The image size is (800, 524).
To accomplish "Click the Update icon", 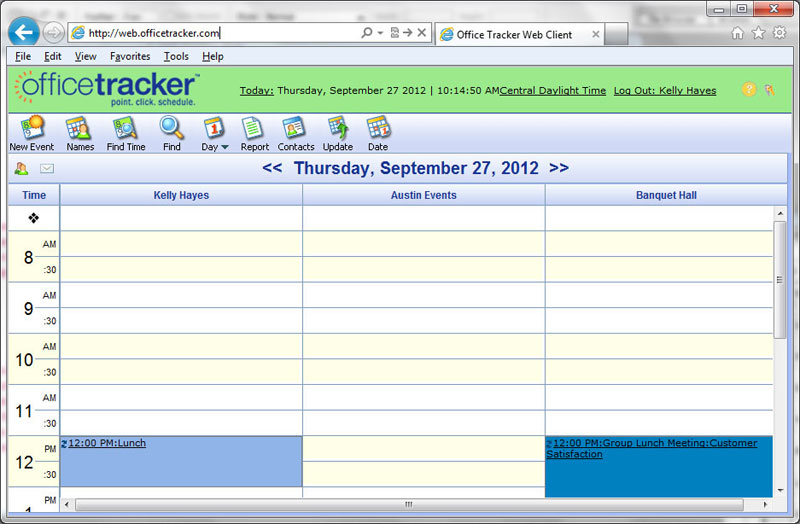I will (337, 128).
